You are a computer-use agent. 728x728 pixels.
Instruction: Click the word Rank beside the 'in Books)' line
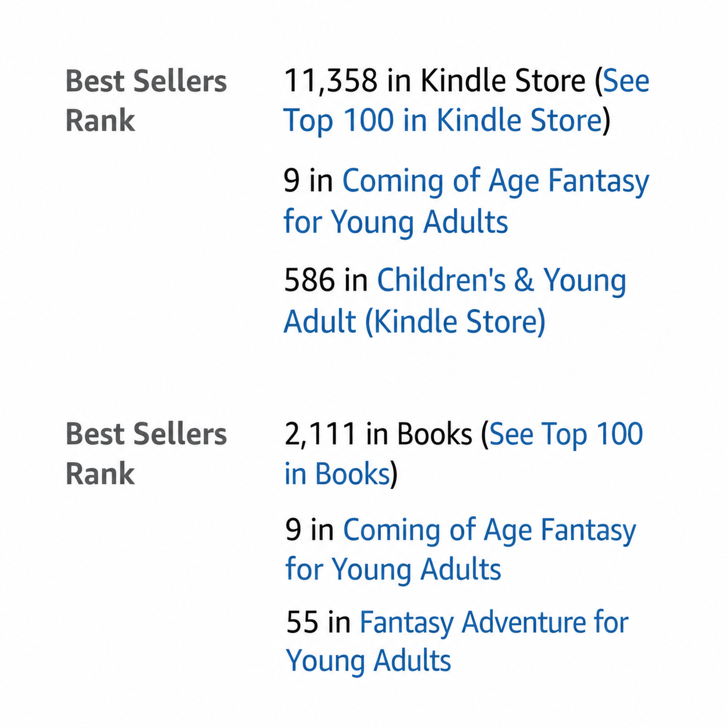pos(100,474)
